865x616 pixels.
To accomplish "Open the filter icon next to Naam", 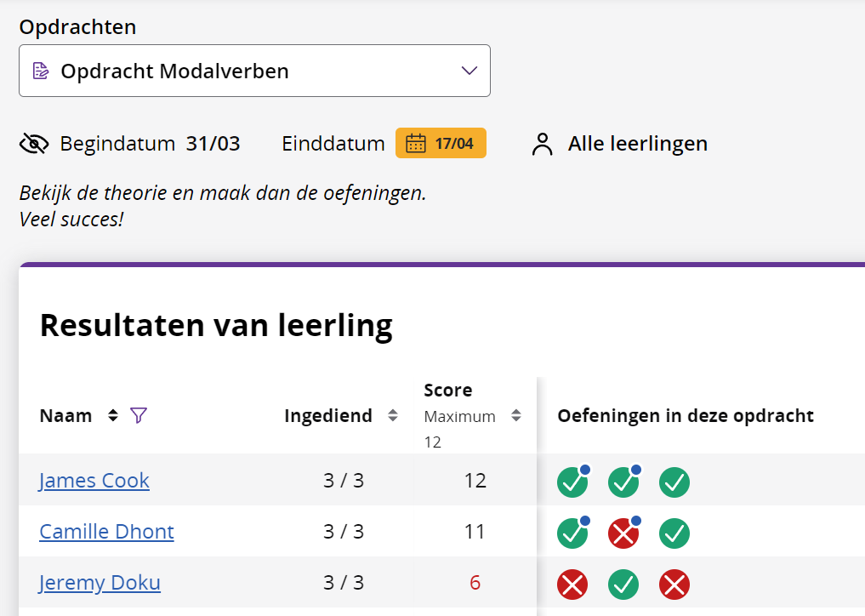I will click(x=139, y=415).
